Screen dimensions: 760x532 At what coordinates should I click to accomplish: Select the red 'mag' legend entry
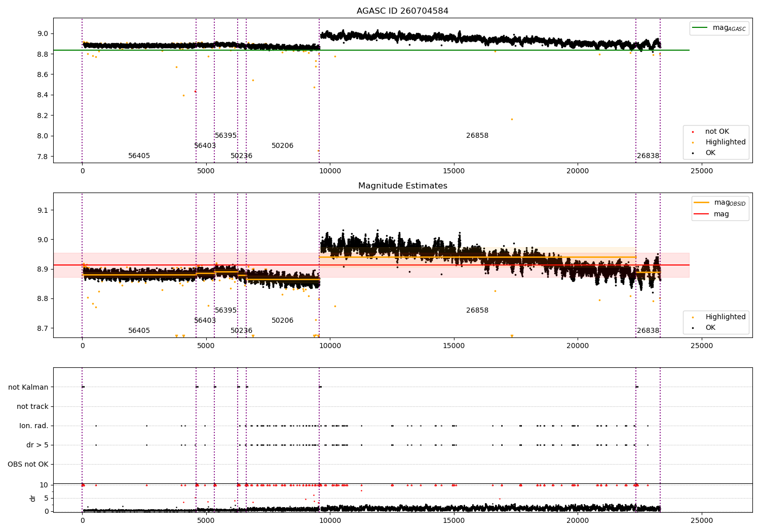712,214
